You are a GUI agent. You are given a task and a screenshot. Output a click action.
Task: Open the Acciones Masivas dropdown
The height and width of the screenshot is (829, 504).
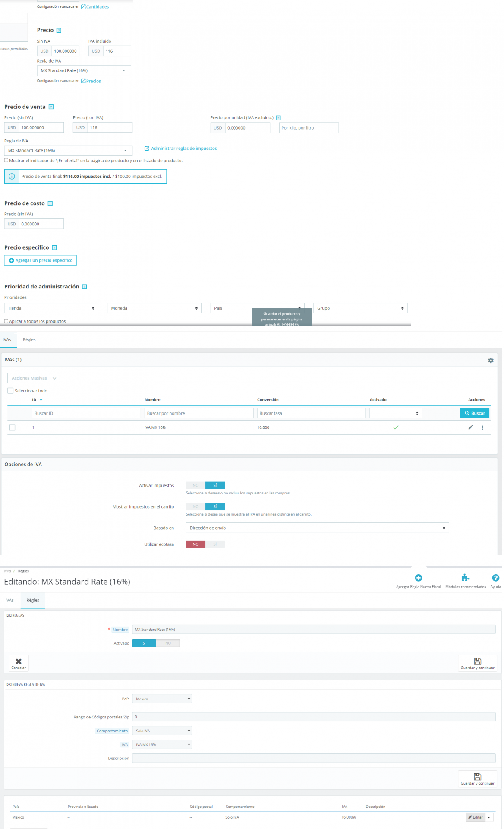tap(34, 378)
